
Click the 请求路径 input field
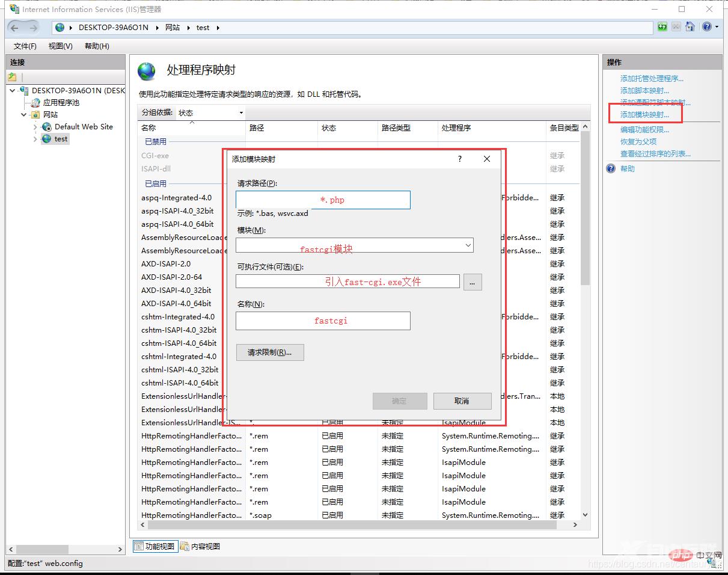pyautogui.click(x=323, y=200)
